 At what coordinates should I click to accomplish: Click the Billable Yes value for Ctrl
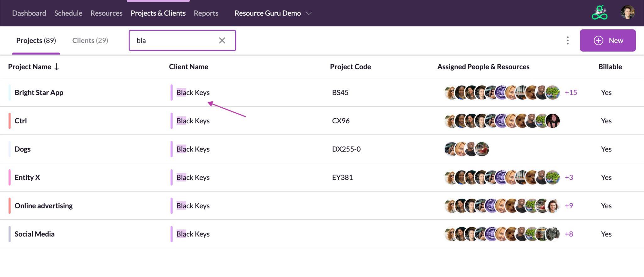[x=606, y=121]
